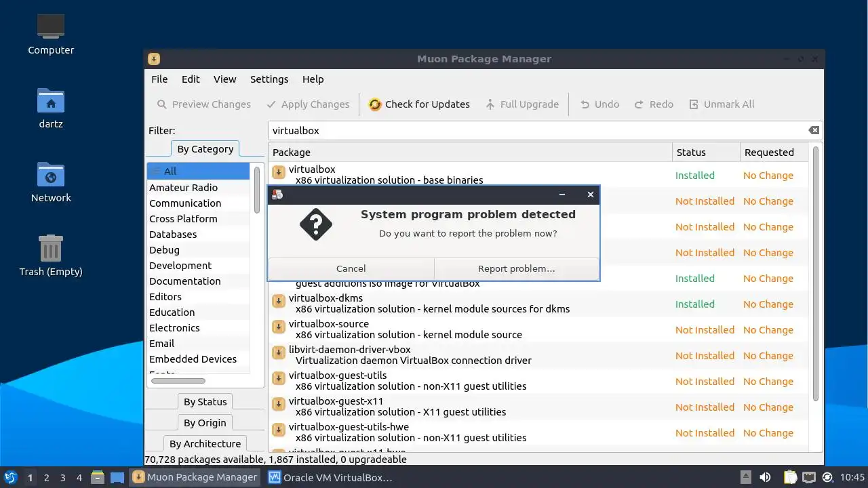Select the Development category
The image size is (868, 488).
point(198,266)
